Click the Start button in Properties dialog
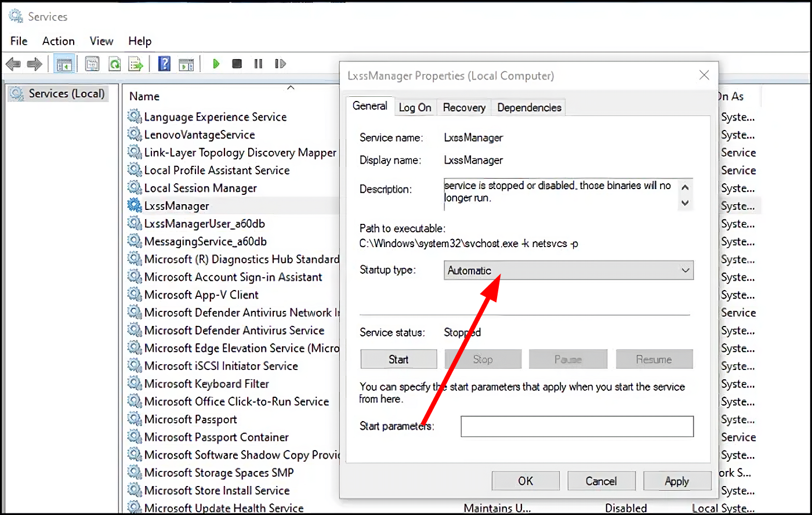Screen dimensions: 812x515 coord(398,360)
